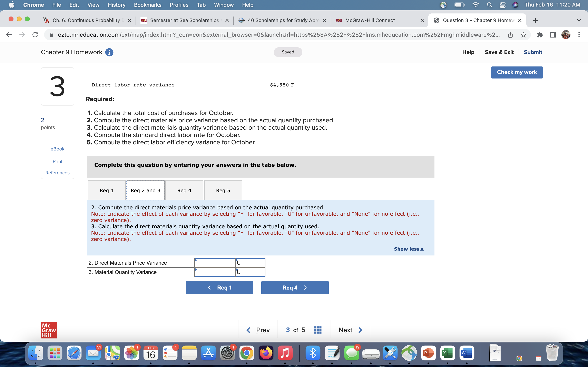
Task: Open a new browser tab
Action: pyautogui.click(x=535, y=20)
